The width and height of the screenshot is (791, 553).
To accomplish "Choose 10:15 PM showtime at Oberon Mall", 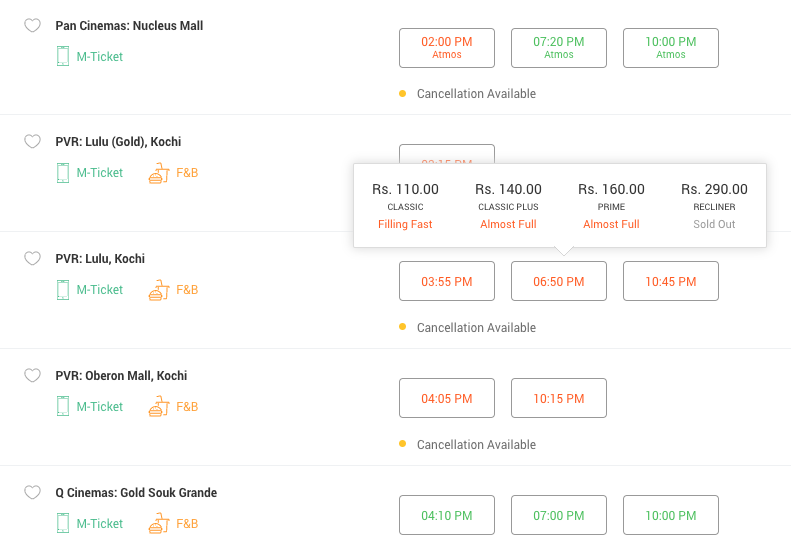I will [559, 398].
